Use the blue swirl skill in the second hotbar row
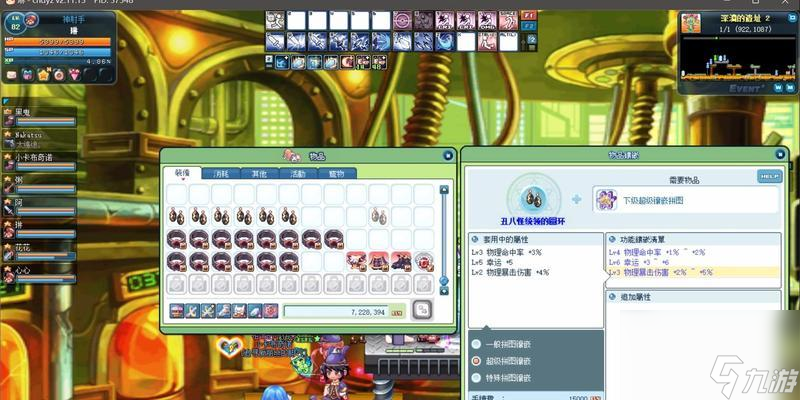Image resolution: width=800 pixels, height=400 pixels. [x=444, y=42]
